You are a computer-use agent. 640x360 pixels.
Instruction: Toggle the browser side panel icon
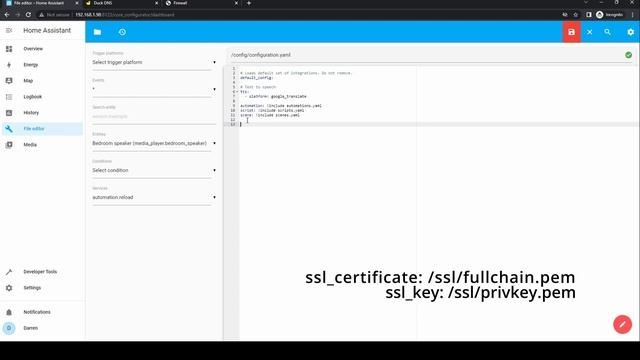coord(589,15)
